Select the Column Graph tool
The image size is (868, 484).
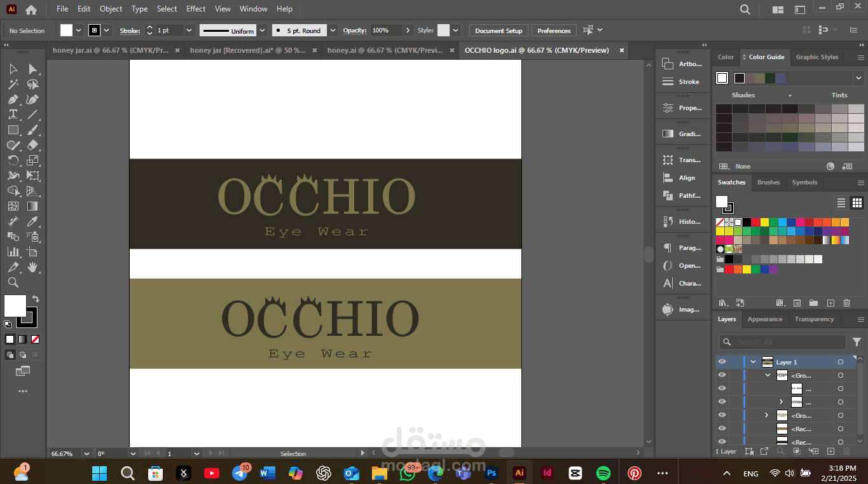click(13, 252)
